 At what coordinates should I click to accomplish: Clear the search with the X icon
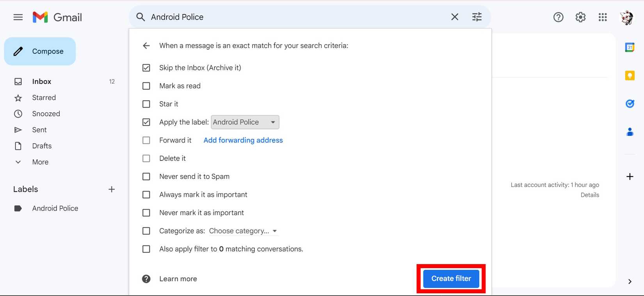(455, 17)
